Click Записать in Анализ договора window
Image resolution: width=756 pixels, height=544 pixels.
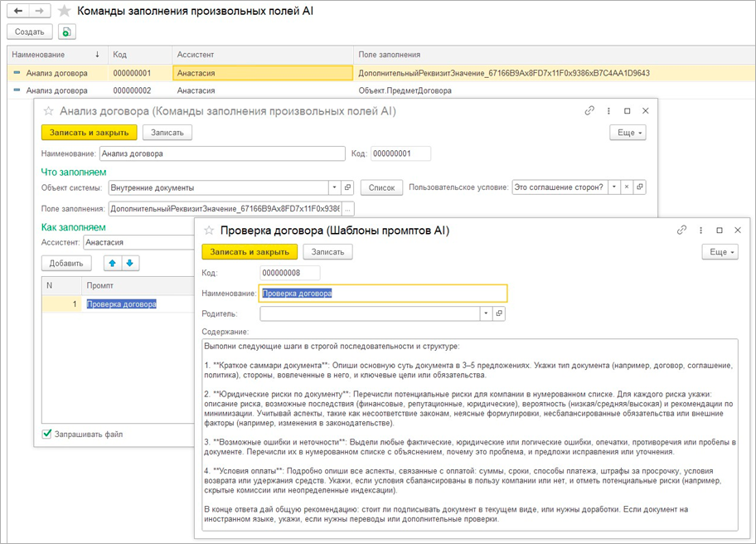pos(167,133)
